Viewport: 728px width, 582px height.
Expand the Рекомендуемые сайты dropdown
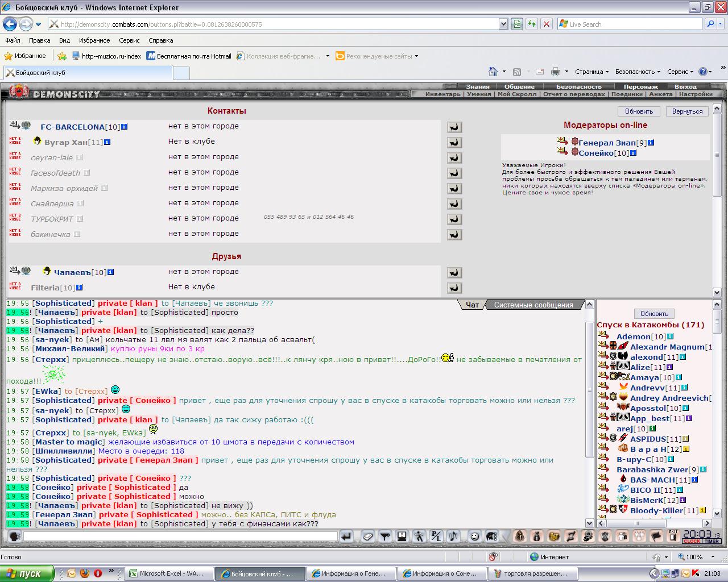(416, 56)
